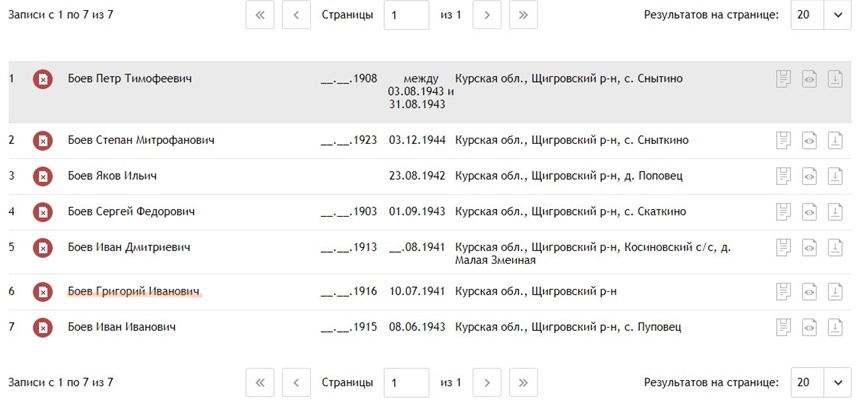
Task: Open Боев Григорий Иванович record link
Action: pos(133,292)
